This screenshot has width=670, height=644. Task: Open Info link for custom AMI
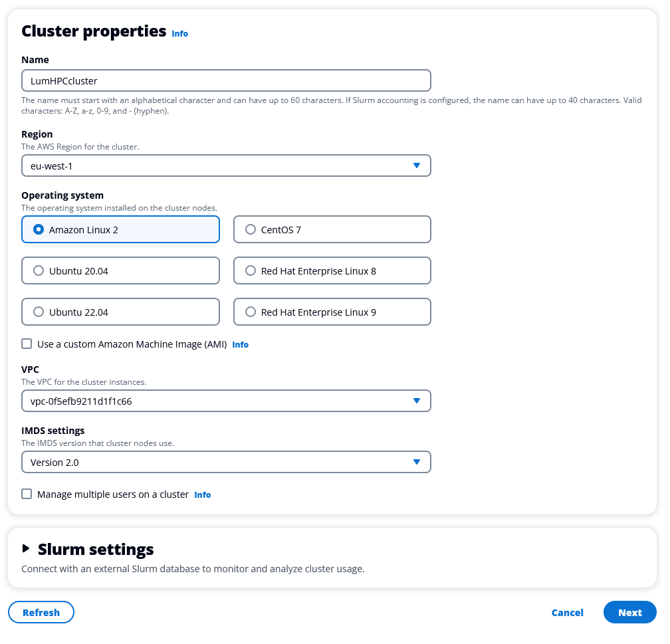[240, 345]
